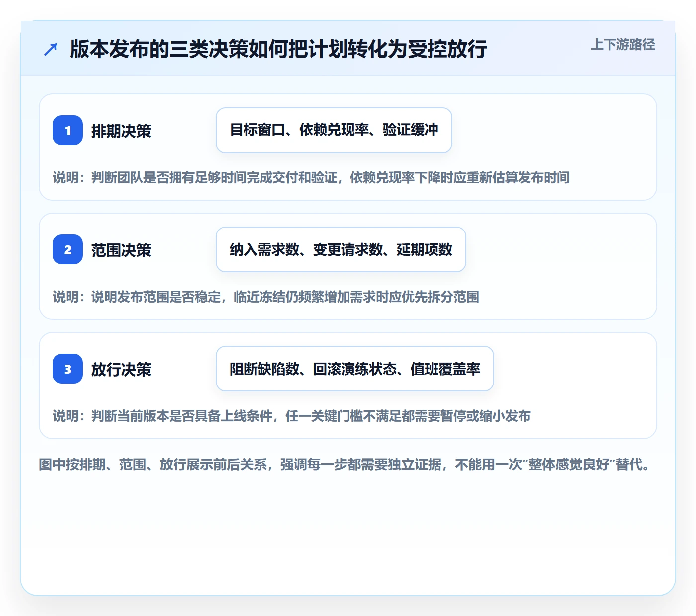The width and height of the screenshot is (696, 616).
Task: Click the description starting 说明：判断团队是否拥有足够时间
Action: (x=311, y=177)
